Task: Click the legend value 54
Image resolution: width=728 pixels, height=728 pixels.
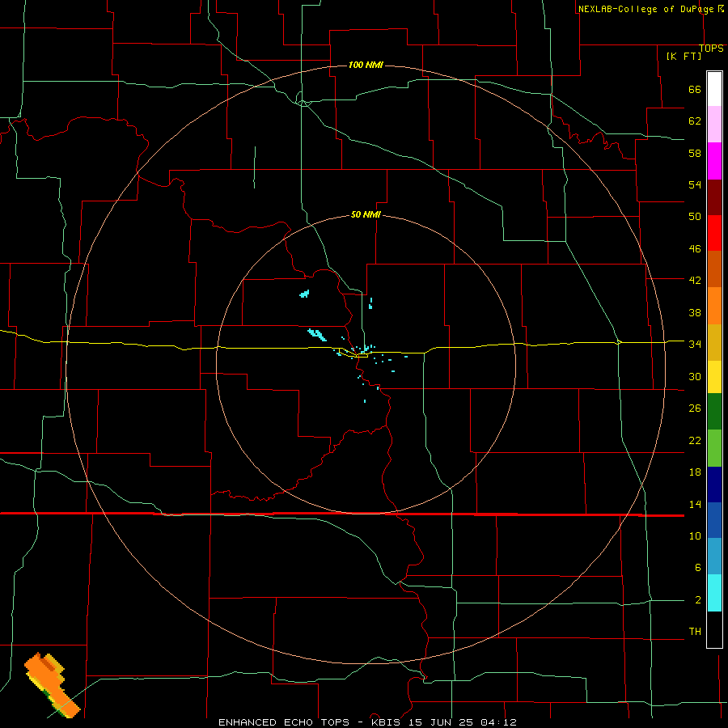Action: tap(695, 184)
